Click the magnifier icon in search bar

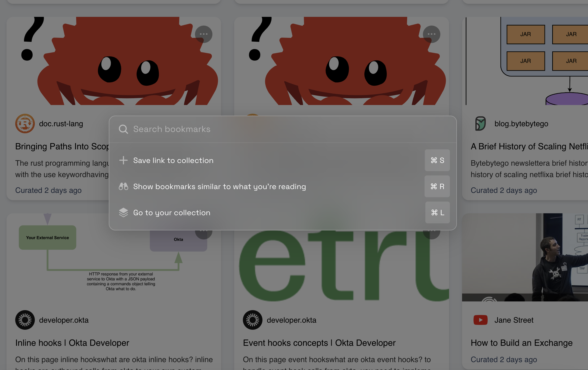click(x=123, y=129)
